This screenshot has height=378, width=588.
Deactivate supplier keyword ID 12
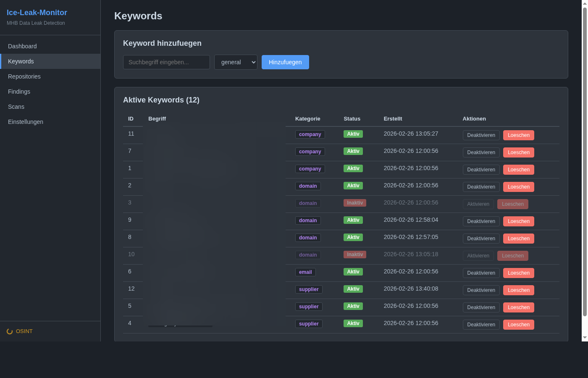click(x=481, y=290)
